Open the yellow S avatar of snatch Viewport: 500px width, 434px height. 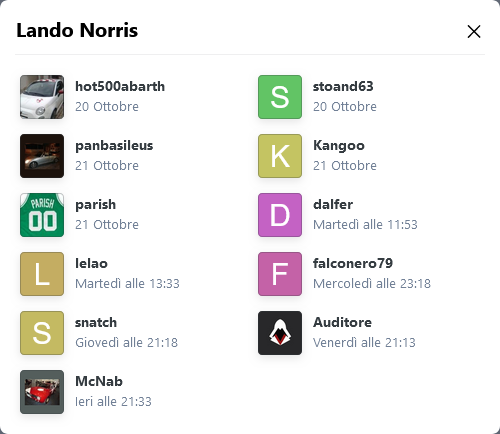[x=42, y=333]
